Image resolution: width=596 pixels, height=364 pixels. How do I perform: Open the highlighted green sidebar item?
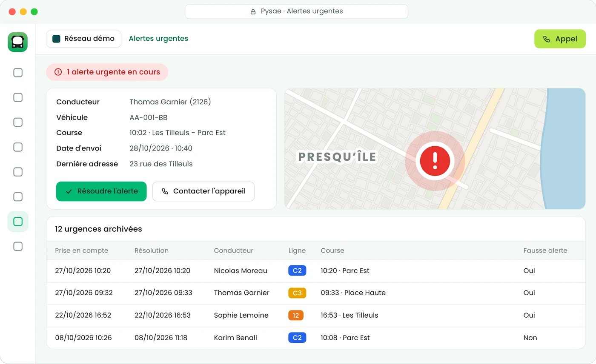(x=18, y=222)
